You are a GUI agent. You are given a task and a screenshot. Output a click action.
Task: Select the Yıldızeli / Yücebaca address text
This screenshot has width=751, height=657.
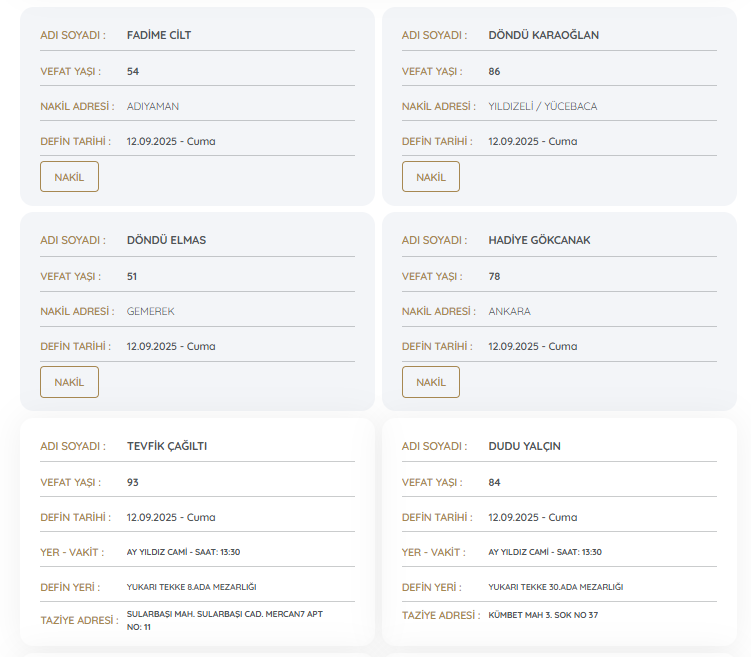point(542,106)
